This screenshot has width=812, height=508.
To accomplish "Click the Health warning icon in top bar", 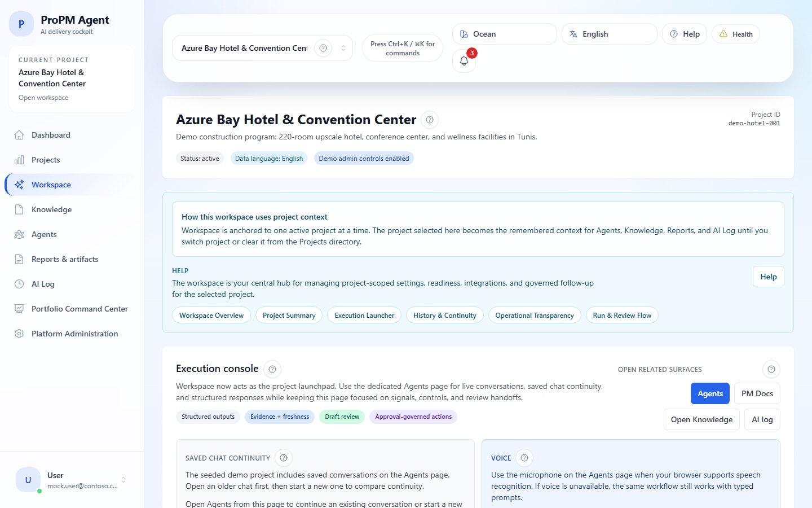I will (725, 34).
